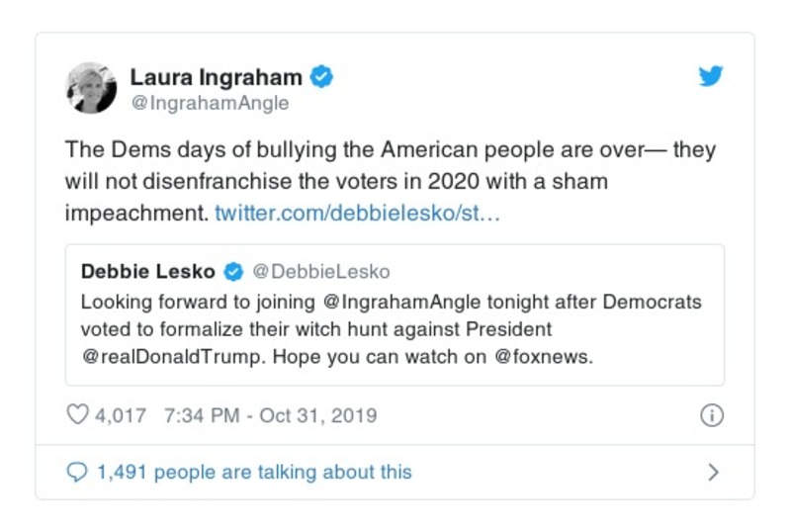790x532 pixels.
Task: Open the Laura Ingraham display name
Action: [x=217, y=76]
